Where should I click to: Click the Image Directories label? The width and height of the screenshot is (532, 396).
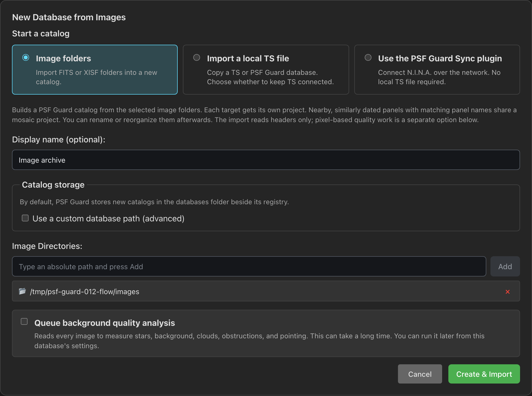[x=47, y=246]
